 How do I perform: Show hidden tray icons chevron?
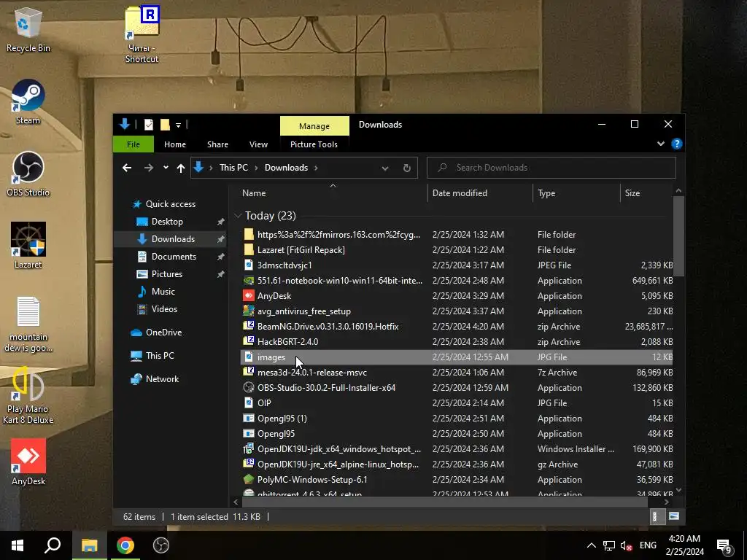[x=591, y=545]
